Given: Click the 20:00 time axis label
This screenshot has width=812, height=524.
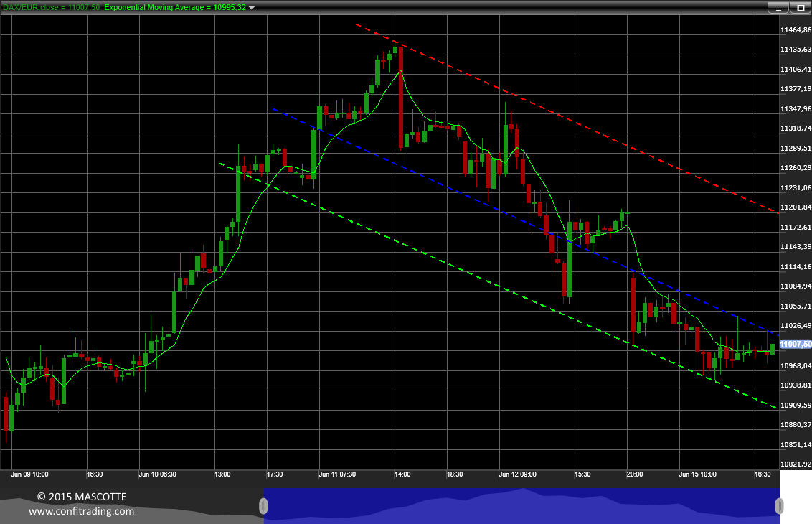Looking at the screenshot, I should click(x=635, y=474).
